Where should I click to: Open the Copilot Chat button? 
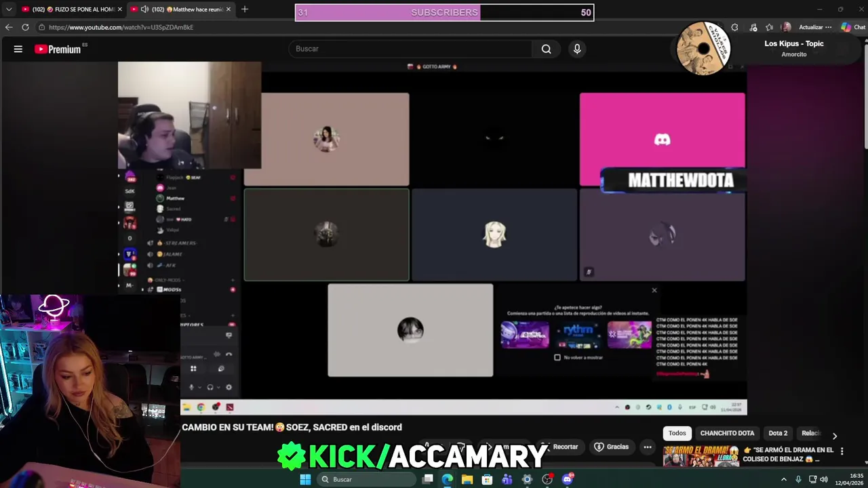(853, 27)
